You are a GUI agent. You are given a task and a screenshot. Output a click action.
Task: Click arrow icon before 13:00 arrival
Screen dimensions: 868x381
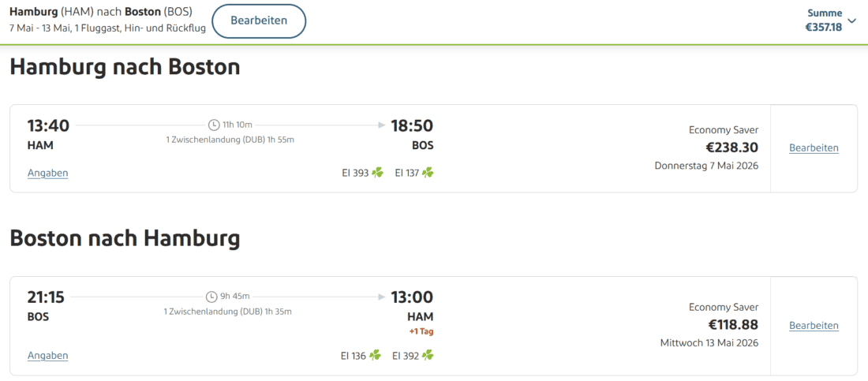point(382,297)
